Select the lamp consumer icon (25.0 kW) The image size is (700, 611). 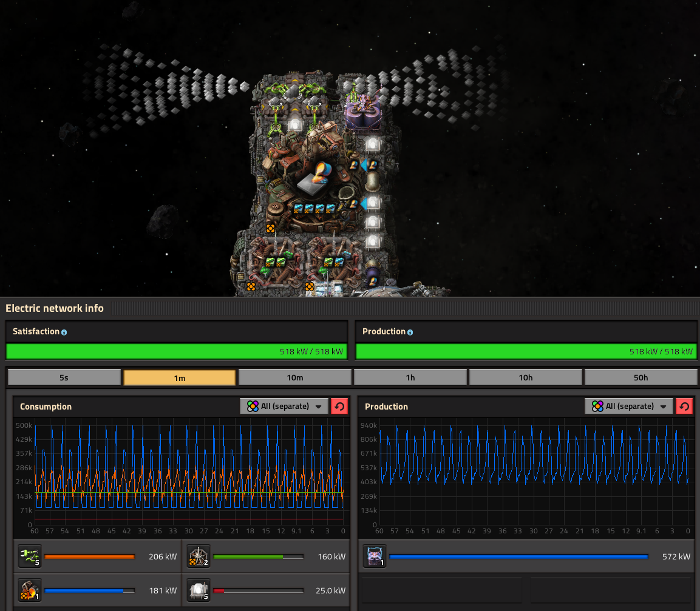coord(198,590)
